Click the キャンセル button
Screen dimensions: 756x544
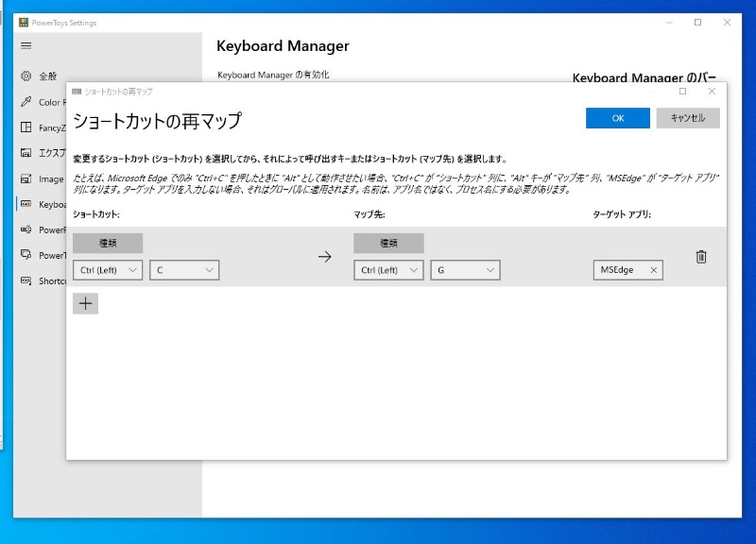point(687,118)
